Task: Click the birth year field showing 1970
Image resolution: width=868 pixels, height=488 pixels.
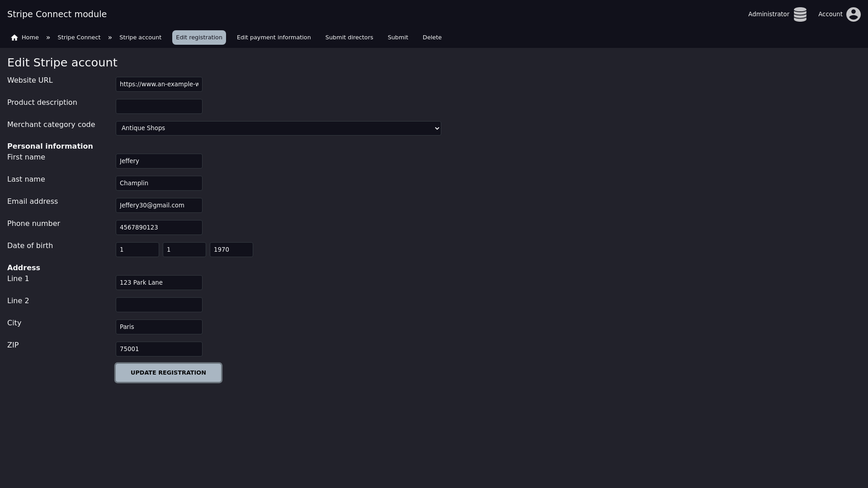Action: pos(231,250)
